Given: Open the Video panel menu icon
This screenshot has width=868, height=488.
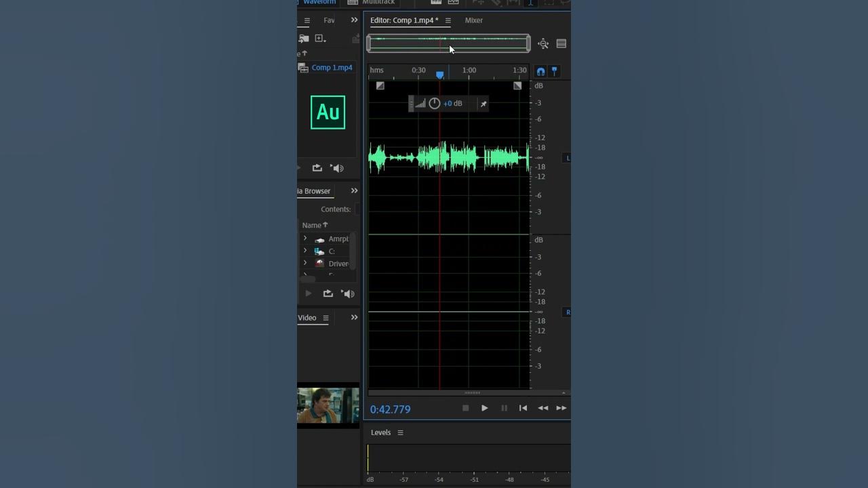Looking at the screenshot, I should (x=325, y=318).
